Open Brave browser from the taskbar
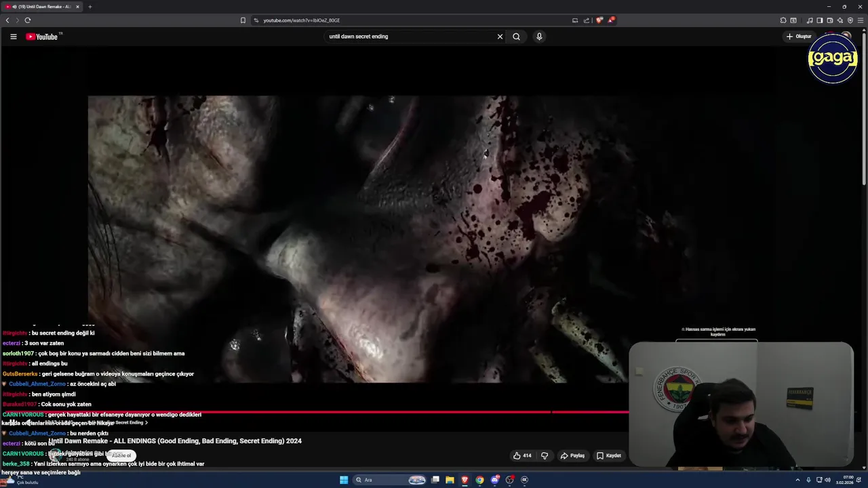The height and width of the screenshot is (488, 868). pos(465,480)
